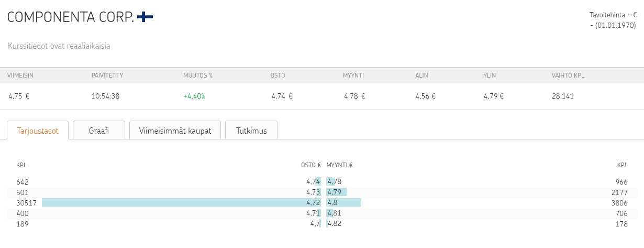Click the order book ask price 4,82
644x248 pixels.
tap(334, 224)
